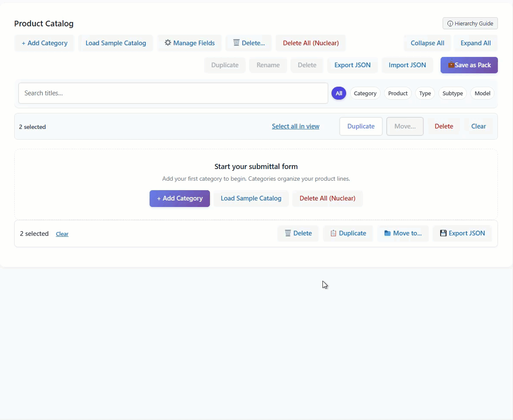Click the briefcase icon on Save as Pack

tap(451, 65)
